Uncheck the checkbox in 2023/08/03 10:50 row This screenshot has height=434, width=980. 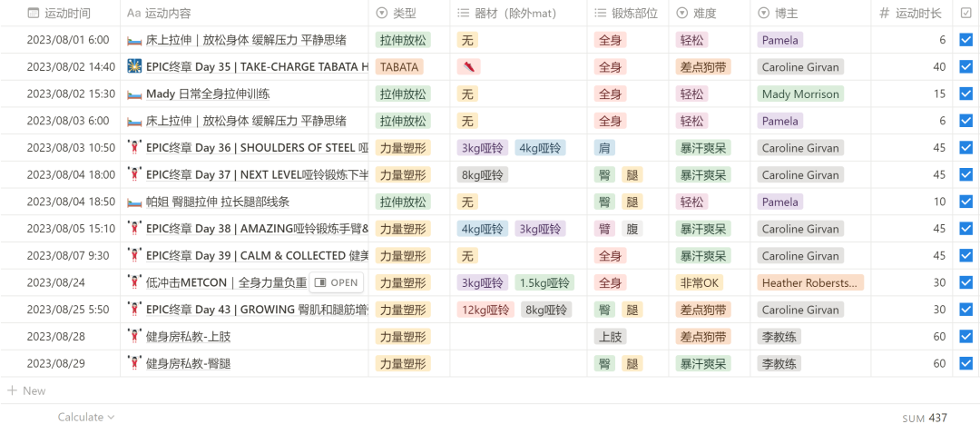click(x=965, y=148)
